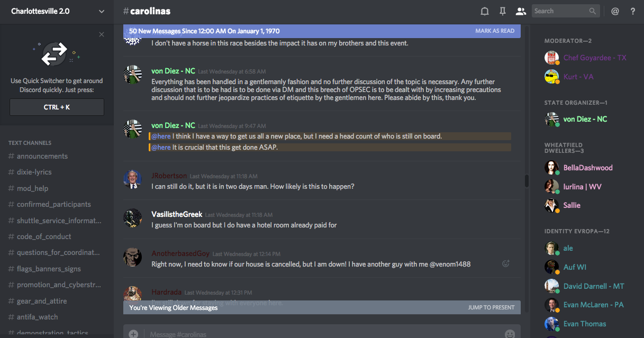Open notification settings bell icon
The image size is (644, 338).
[x=484, y=11]
